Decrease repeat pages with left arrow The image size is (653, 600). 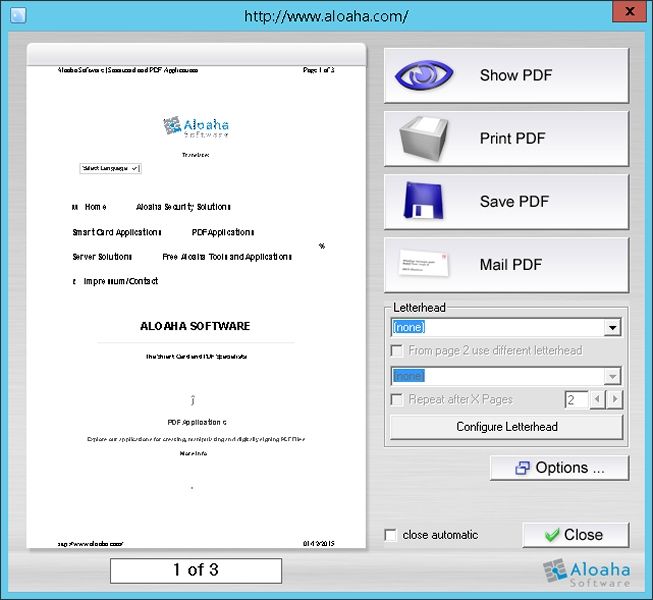pos(598,400)
